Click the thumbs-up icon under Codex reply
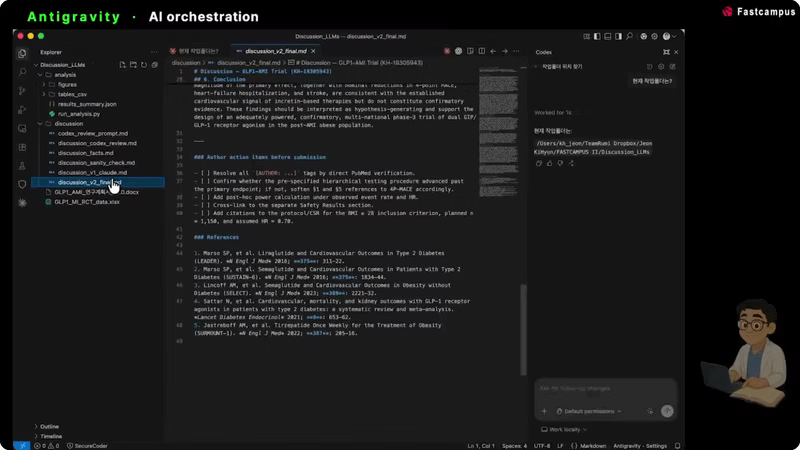800x450 pixels. [x=549, y=163]
